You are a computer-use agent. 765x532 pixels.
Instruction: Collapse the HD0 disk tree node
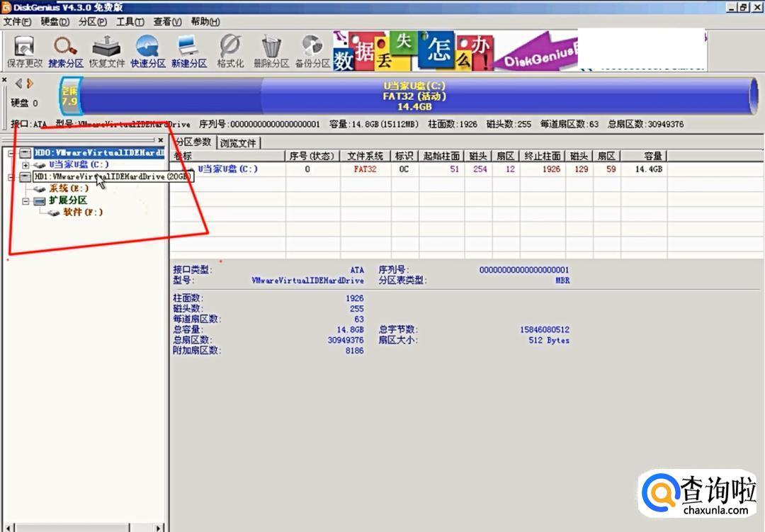(11, 153)
